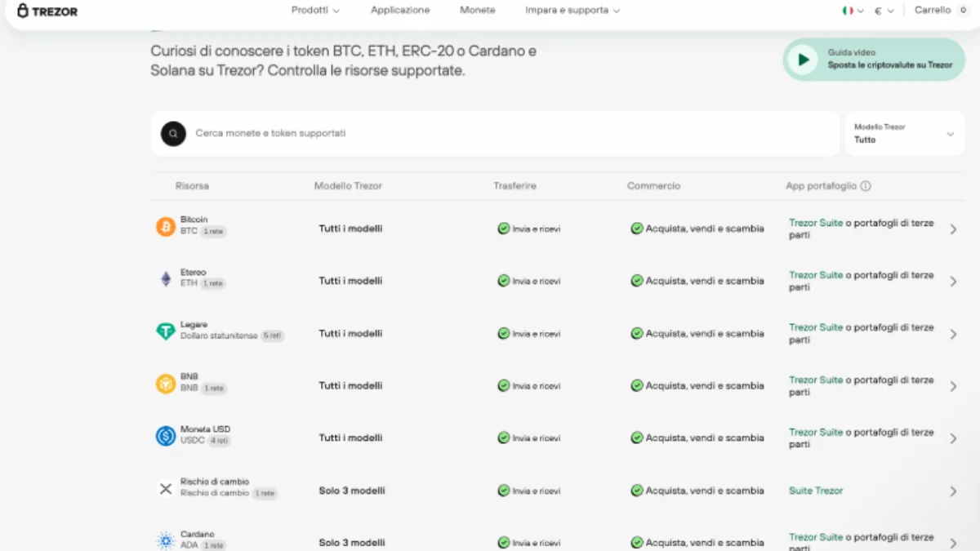Expand the Bitcoin row with its chevron
This screenshot has width=980, height=551.
[x=952, y=229]
